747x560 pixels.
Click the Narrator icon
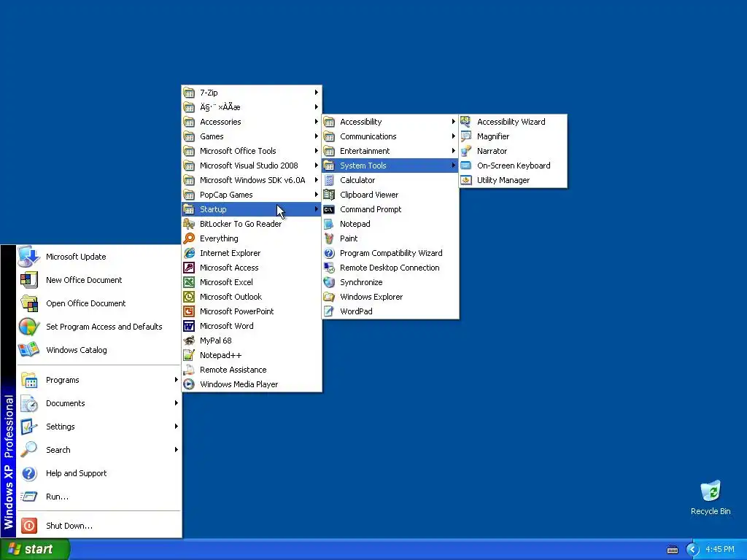pyautogui.click(x=466, y=151)
